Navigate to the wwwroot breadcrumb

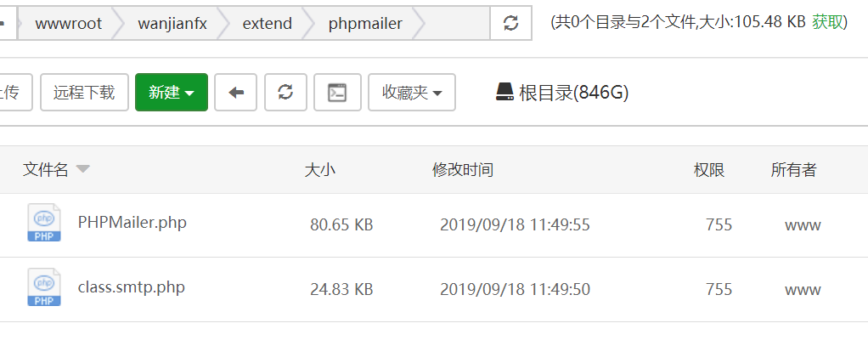pos(68,23)
